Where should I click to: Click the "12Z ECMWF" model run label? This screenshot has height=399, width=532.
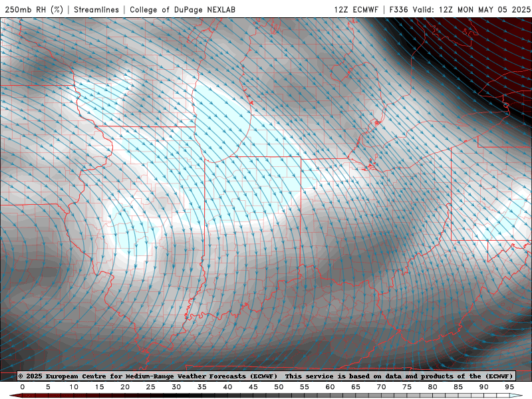(x=356, y=9)
